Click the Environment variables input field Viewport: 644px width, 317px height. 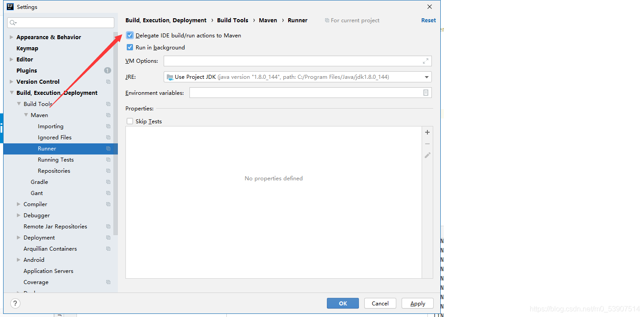pyautogui.click(x=310, y=93)
